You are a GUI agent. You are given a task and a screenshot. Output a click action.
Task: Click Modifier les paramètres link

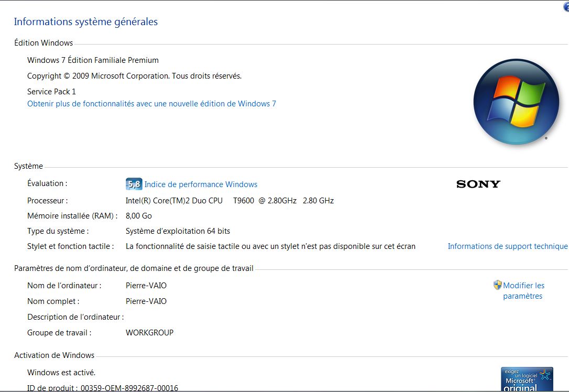pyautogui.click(x=523, y=291)
